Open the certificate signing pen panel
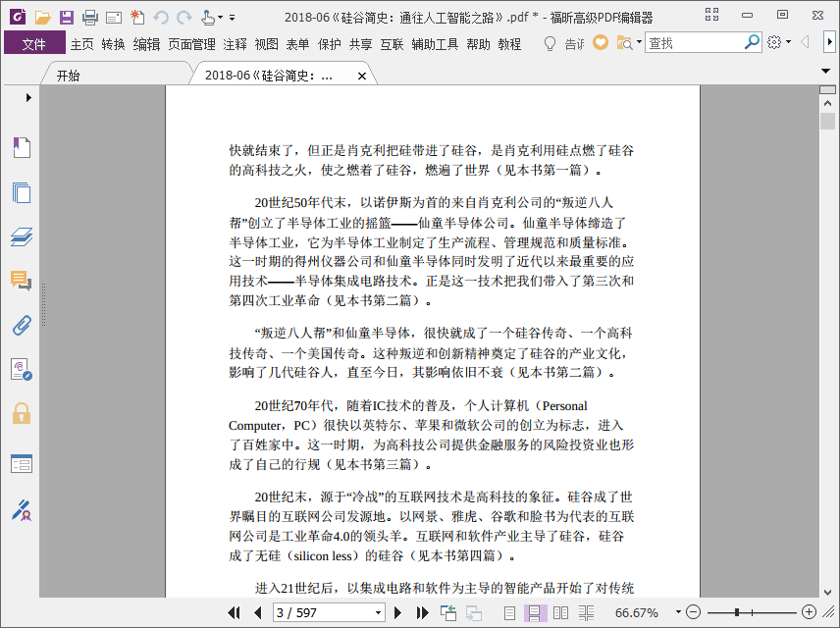Screen dimensions: 840x628 22,510
